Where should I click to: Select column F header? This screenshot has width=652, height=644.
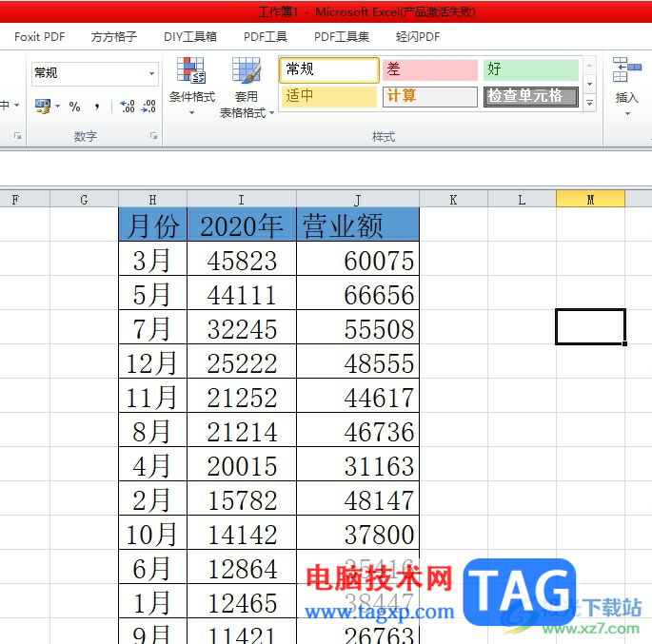tap(25, 200)
